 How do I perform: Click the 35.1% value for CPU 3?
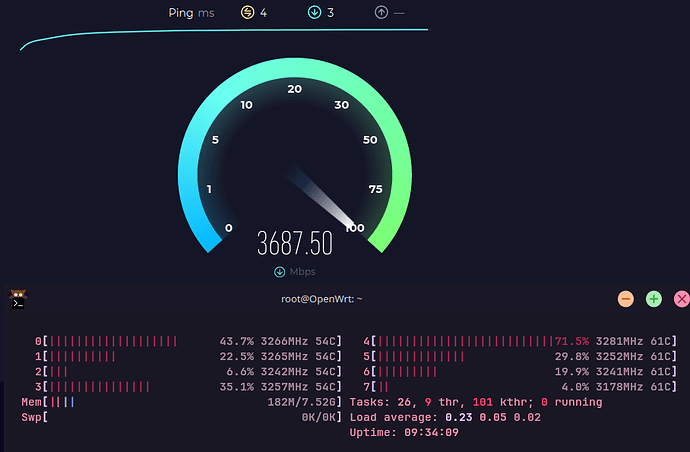237,387
